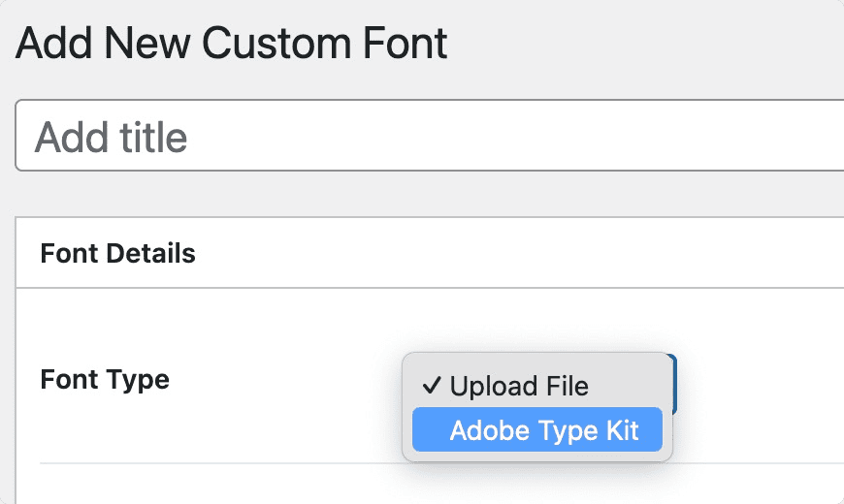
Task: Click the Font Details section header
Action: point(117,254)
